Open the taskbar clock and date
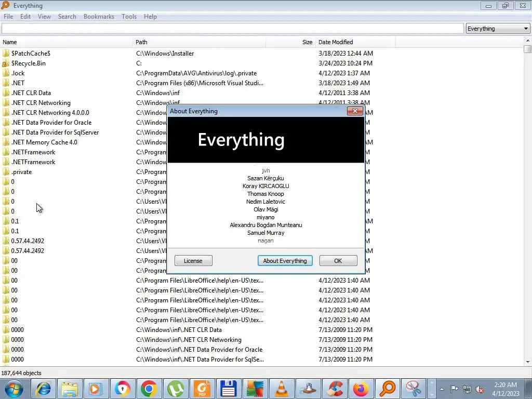The width and height of the screenshot is (532, 399). coord(506,389)
